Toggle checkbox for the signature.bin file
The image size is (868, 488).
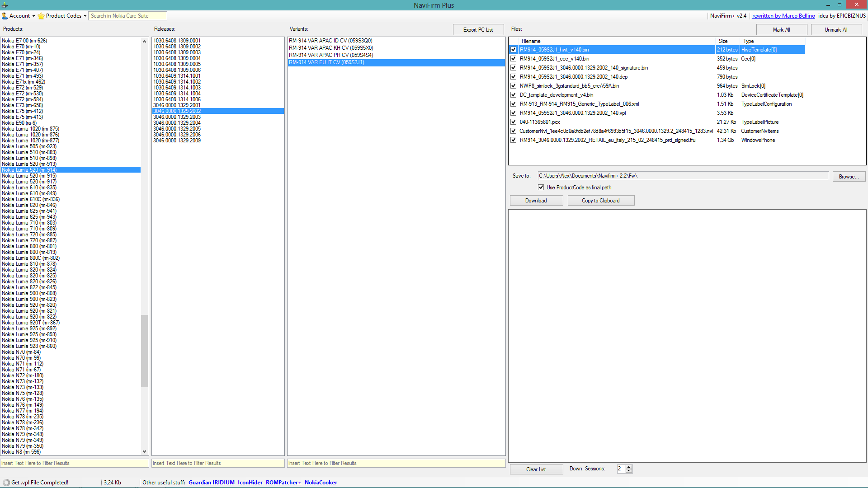point(513,68)
